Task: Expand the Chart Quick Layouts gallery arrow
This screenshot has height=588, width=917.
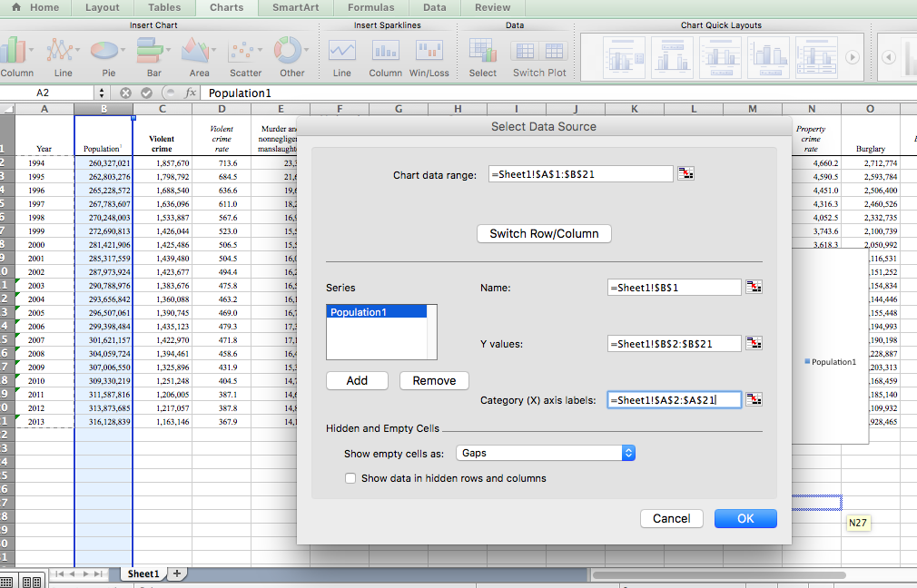Action: pos(852,56)
